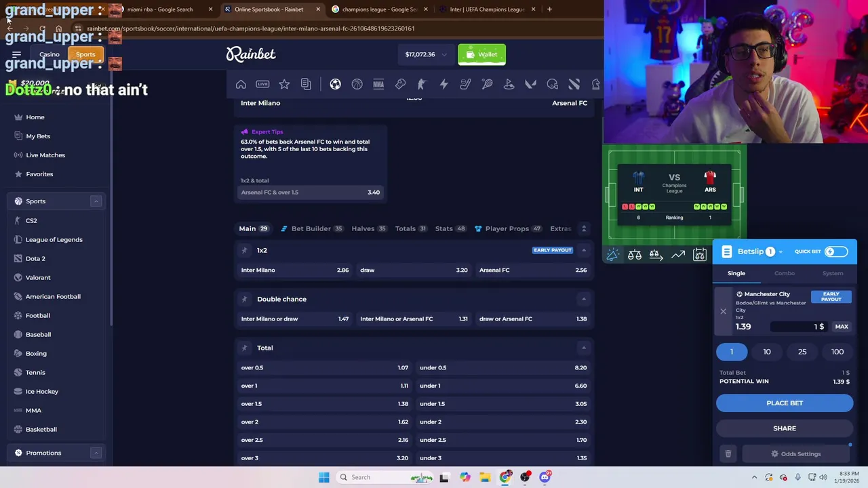Click the MAX stake button
The image size is (868, 488).
tap(842, 327)
